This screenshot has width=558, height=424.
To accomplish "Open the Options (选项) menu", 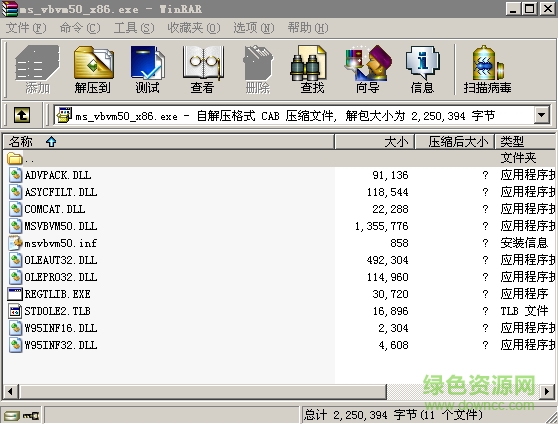I will [254, 28].
